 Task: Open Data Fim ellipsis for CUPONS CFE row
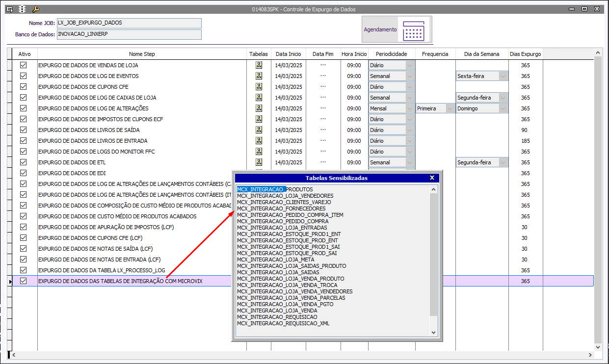point(323,86)
